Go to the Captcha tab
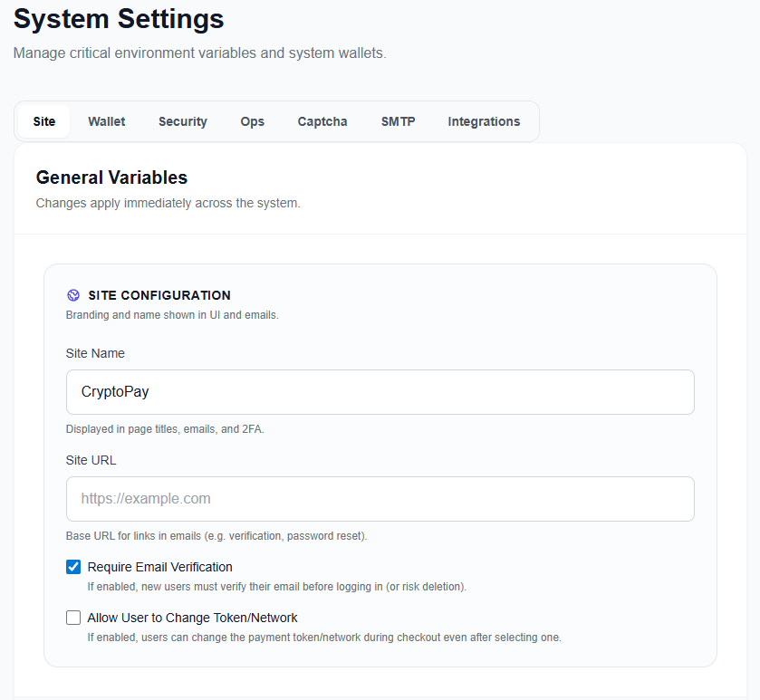The width and height of the screenshot is (760, 700). (322, 121)
